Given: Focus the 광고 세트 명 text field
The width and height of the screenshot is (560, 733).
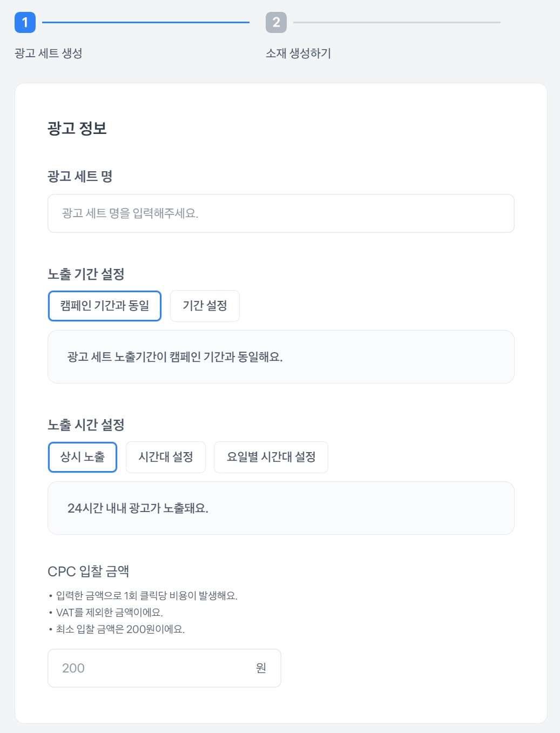Looking at the screenshot, I should (x=281, y=213).
